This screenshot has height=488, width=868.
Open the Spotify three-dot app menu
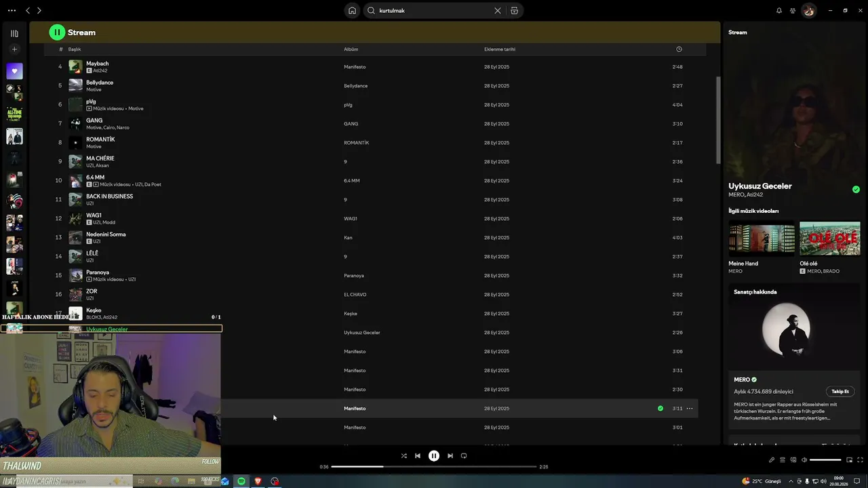(x=12, y=11)
